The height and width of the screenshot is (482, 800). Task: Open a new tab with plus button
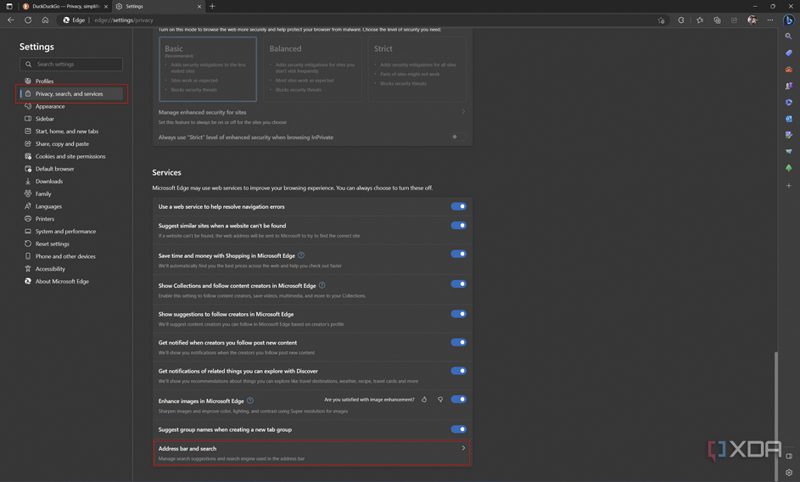click(x=212, y=6)
